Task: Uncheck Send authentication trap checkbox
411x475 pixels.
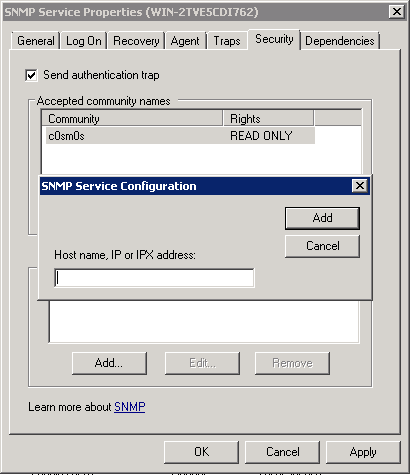Action: 31,75
